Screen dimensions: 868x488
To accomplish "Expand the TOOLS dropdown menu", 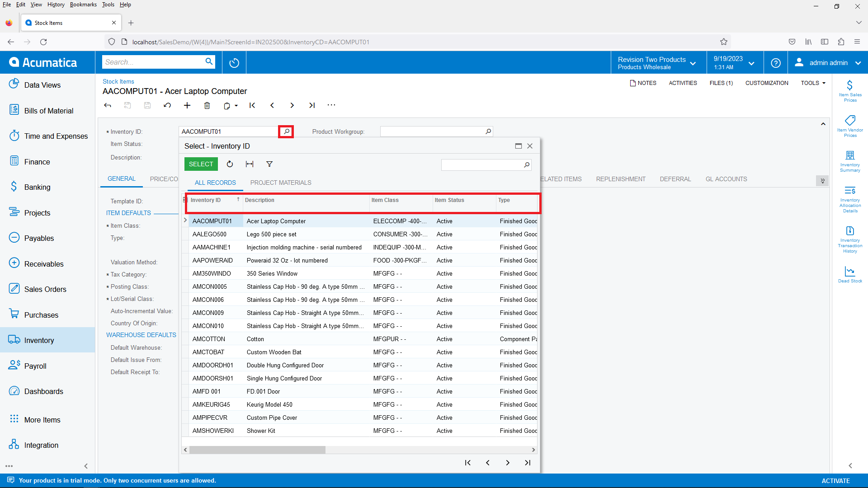I will [813, 83].
